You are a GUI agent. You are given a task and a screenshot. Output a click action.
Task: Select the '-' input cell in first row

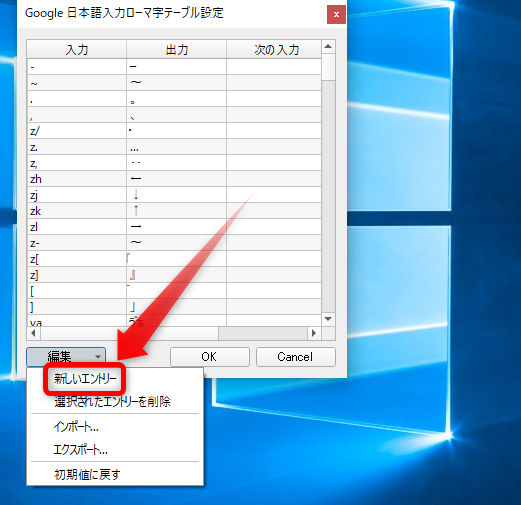pos(77,67)
